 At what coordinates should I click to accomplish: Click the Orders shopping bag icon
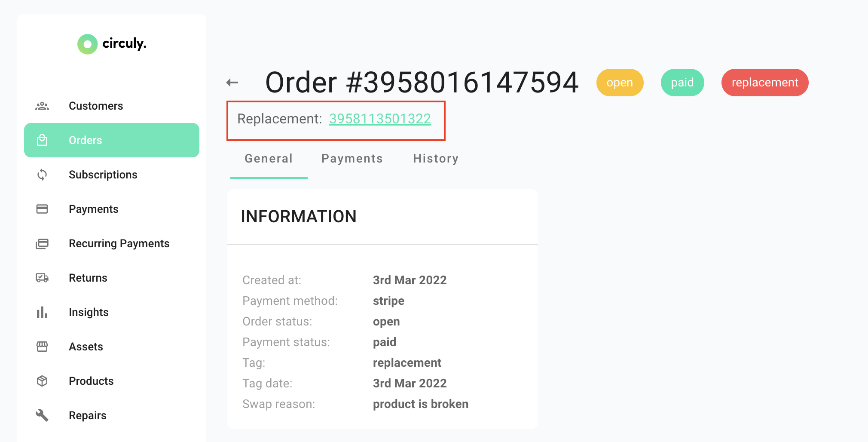click(42, 140)
